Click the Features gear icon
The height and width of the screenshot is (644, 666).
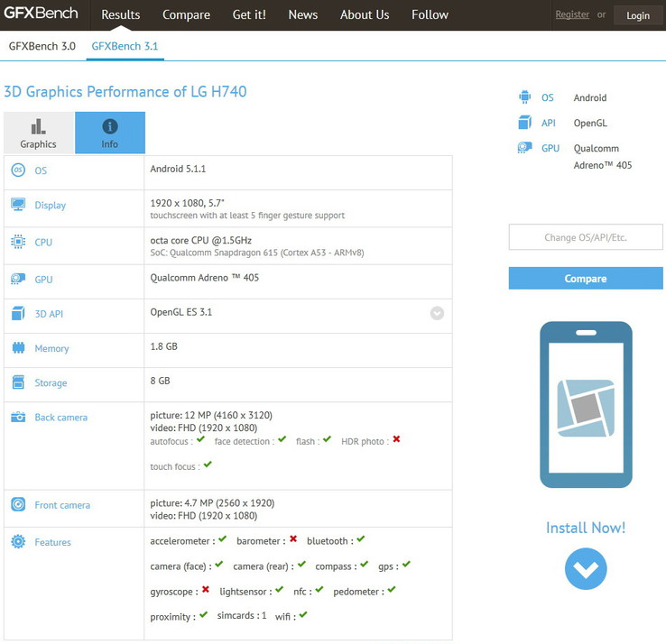pyautogui.click(x=18, y=542)
